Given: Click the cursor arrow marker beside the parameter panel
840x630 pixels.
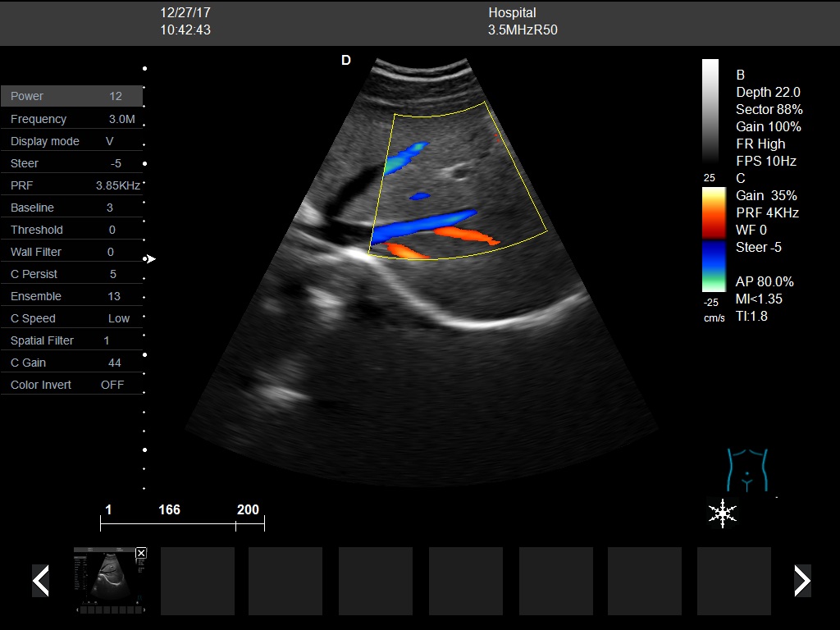Looking at the screenshot, I should (x=150, y=259).
